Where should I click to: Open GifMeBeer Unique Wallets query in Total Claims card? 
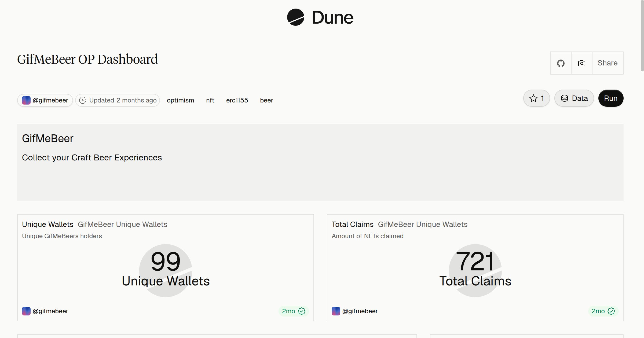423,224
